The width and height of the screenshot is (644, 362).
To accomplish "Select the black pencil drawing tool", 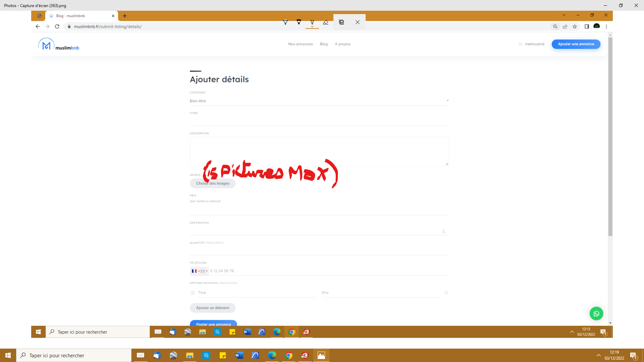I will pyautogui.click(x=299, y=22).
